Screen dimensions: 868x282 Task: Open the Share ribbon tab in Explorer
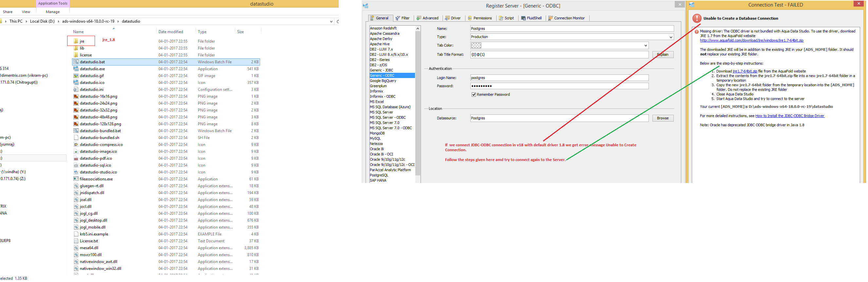click(x=8, y=12)
